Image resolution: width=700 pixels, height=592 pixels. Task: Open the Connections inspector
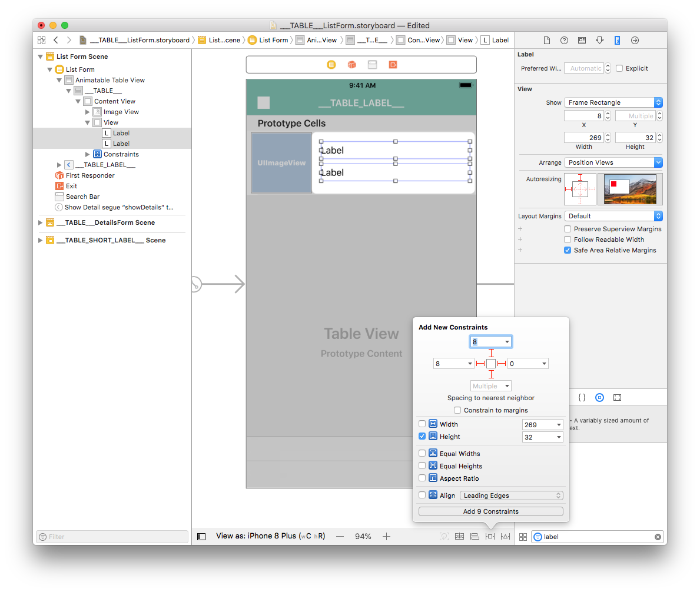point(635,40)
